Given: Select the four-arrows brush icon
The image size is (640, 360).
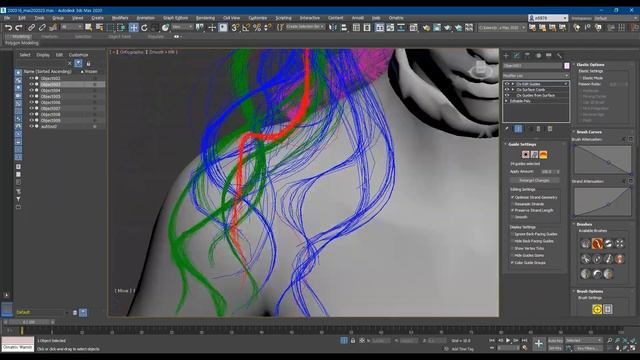Looking at the screenshot, I should pos(620,244).
